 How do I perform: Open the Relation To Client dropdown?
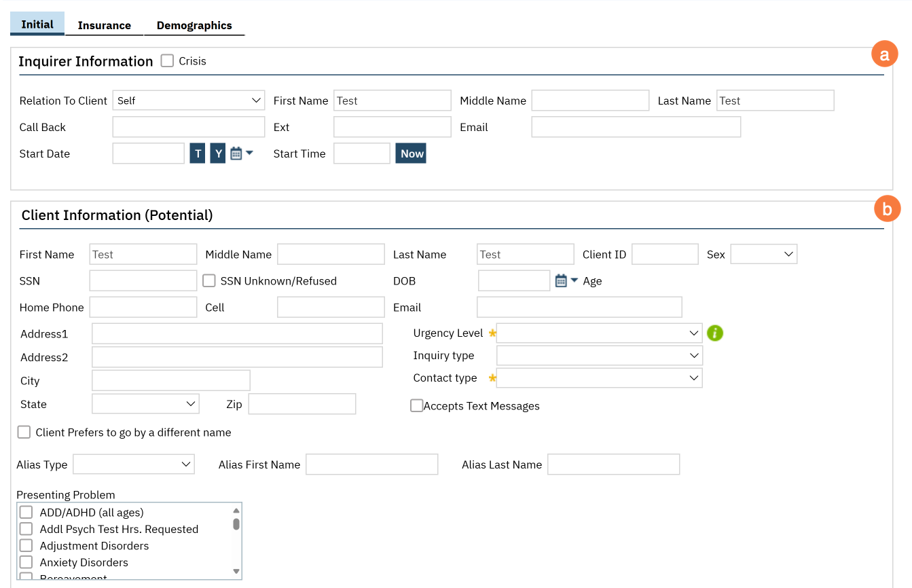pos(189,100)
